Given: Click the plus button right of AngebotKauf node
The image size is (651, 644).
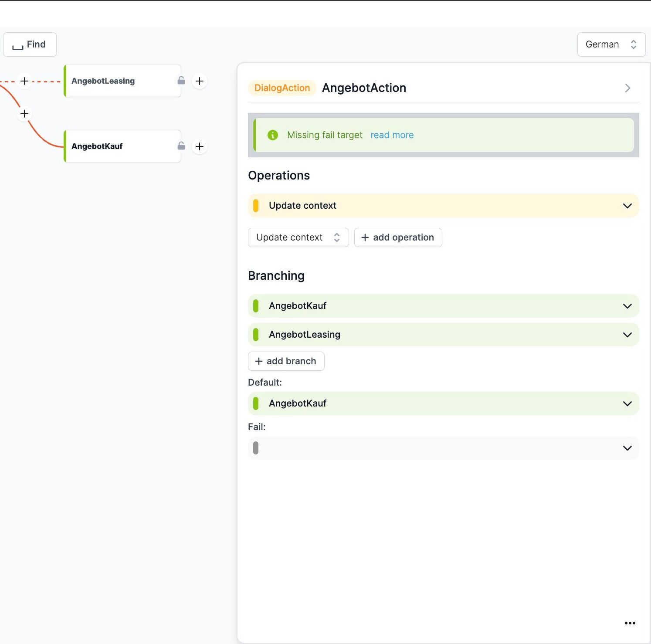Looking at the screenshot, I should (x=200, y=146).
